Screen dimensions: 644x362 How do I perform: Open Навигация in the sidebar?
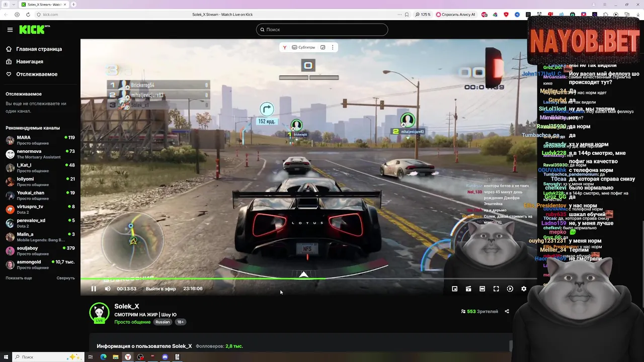point(25,62)
